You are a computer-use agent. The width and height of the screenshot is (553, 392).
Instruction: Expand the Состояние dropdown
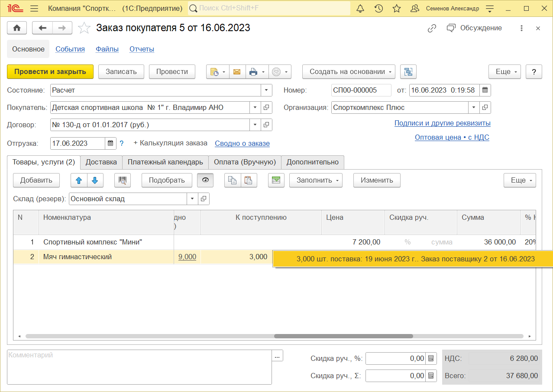pyautogui.click(x=266, y=90)
